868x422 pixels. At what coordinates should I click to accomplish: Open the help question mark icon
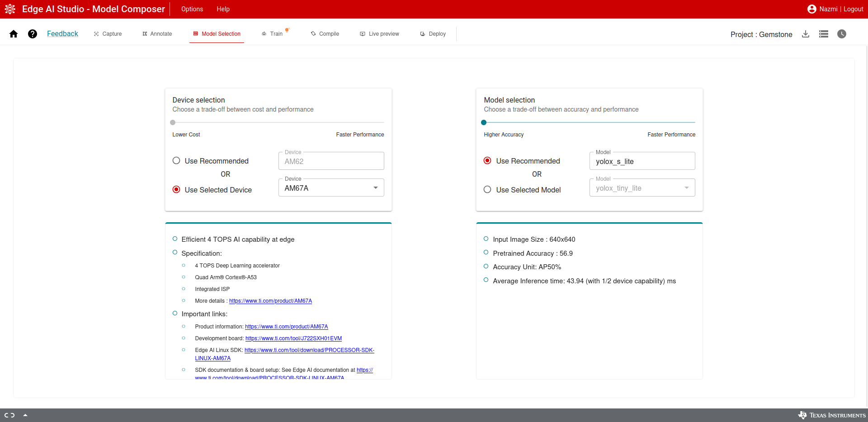click(33, 34)
